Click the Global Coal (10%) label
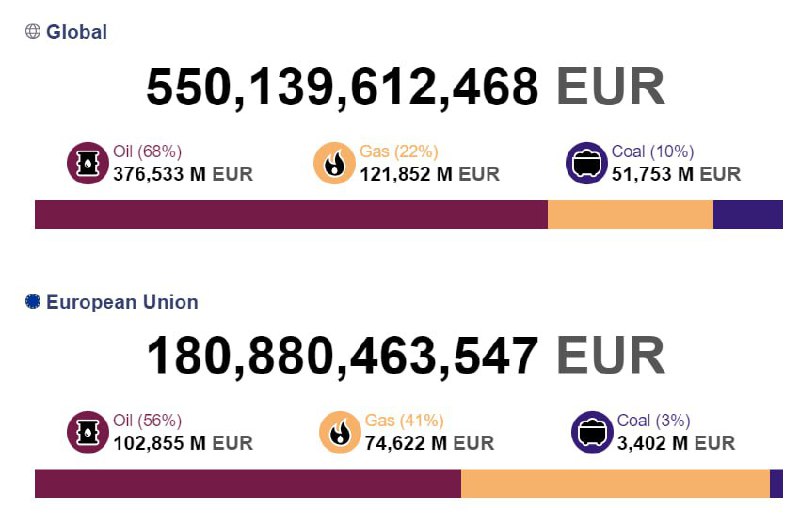The image size is (800, 525). (653, 152)
